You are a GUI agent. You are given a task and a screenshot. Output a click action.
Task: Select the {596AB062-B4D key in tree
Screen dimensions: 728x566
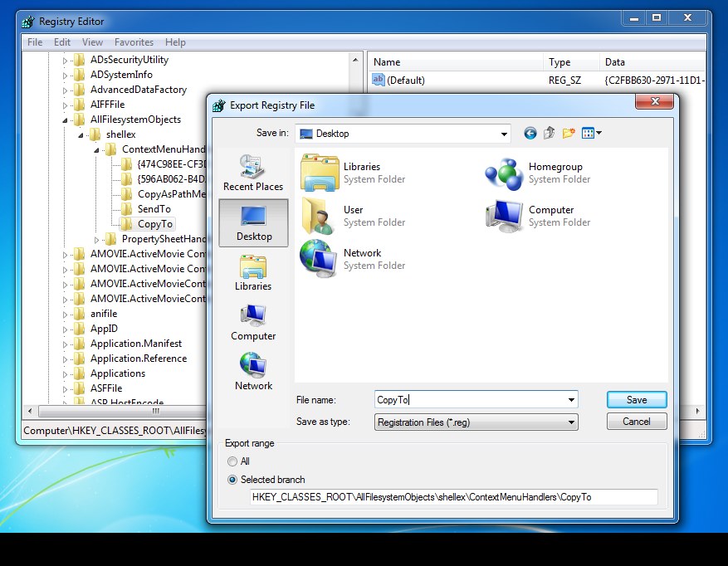click(x=171, y=179)
